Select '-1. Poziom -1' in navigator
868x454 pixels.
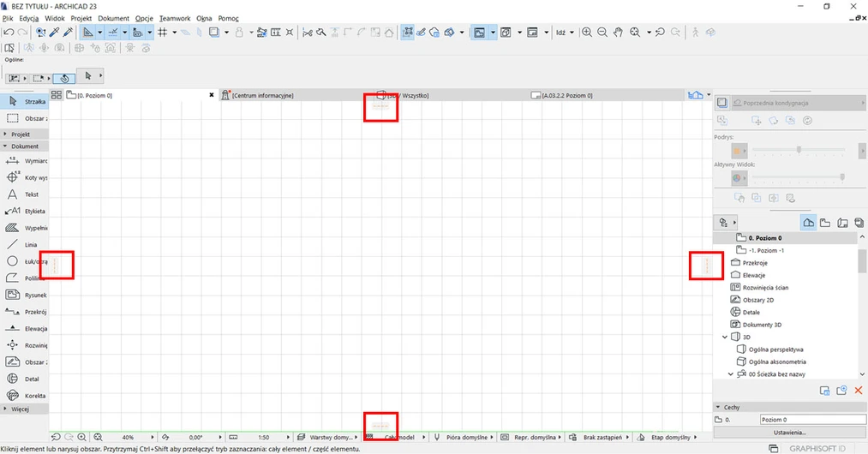coord(766,250)
